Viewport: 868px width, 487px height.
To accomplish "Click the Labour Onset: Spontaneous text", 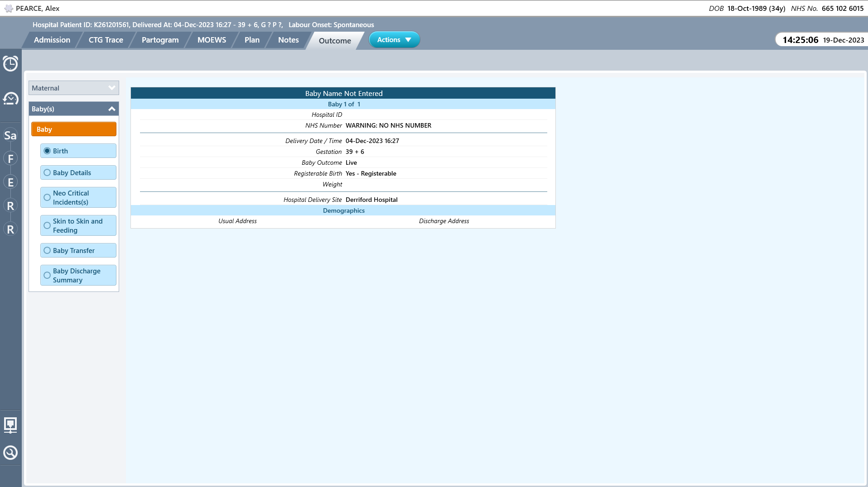I will click(331, 25).
